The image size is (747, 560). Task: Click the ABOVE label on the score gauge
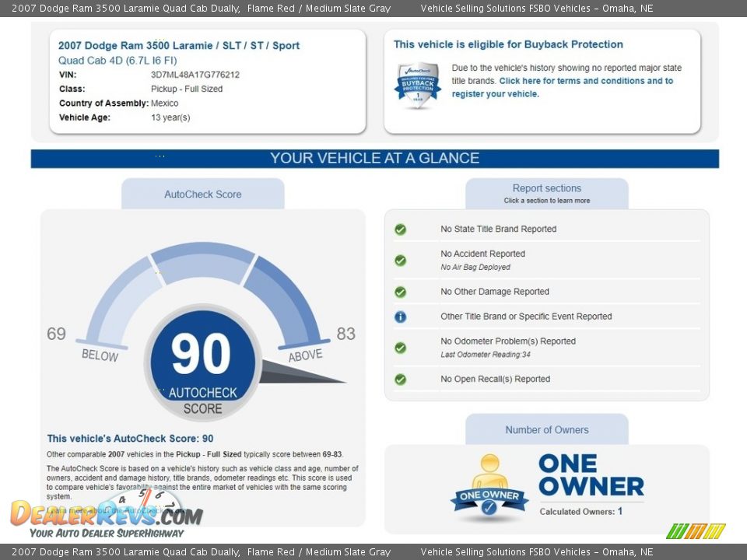click(305, 355)
